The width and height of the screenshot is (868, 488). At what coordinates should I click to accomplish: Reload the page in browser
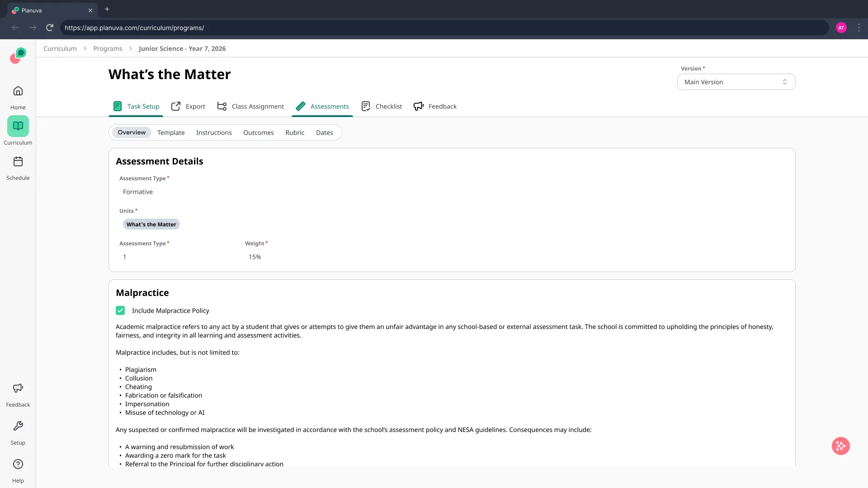tap(50, 28)
